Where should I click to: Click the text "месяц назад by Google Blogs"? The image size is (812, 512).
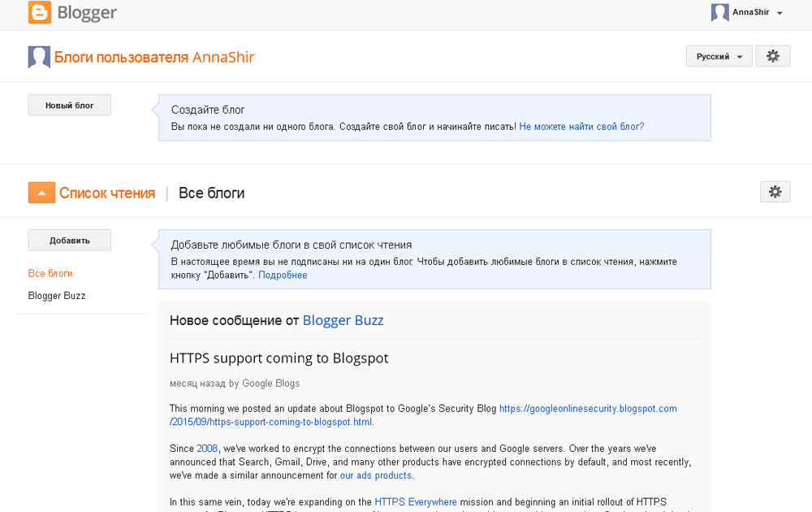pyautogui.click(x=235, y=384)
